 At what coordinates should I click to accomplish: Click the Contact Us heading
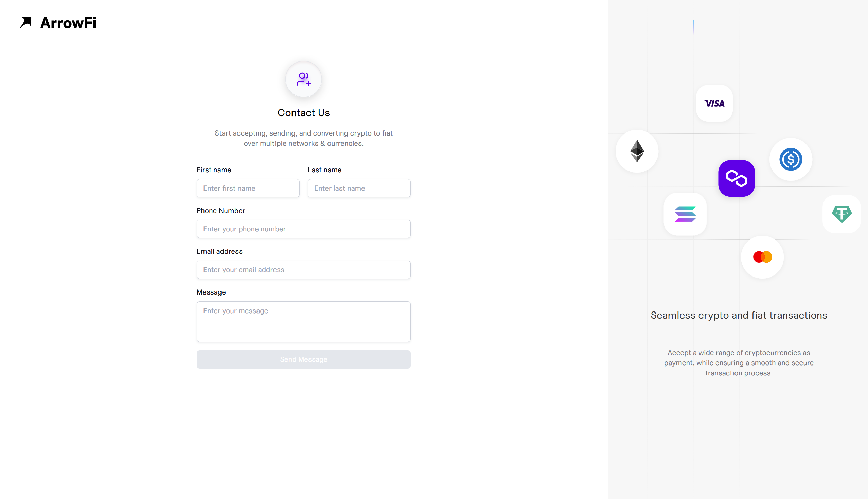click(304, 113)
